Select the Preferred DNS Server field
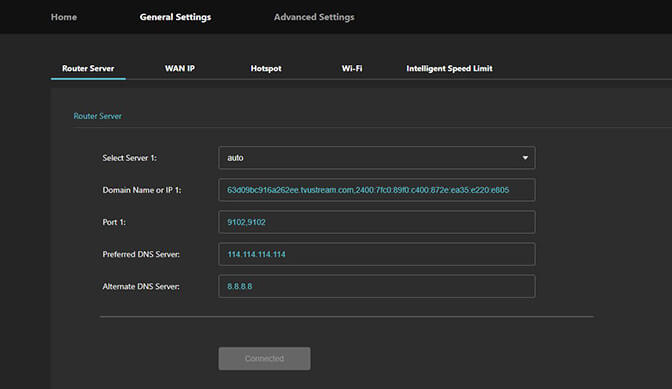This screenshot has height=389, width=672. coord(377,254)
